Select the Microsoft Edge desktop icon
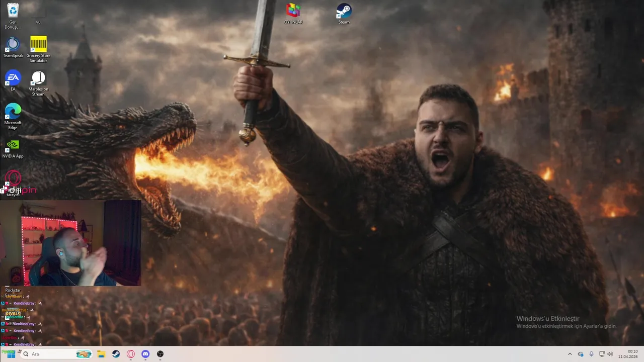Viewport: 644px width, 362px height. [x=13, y=117]
